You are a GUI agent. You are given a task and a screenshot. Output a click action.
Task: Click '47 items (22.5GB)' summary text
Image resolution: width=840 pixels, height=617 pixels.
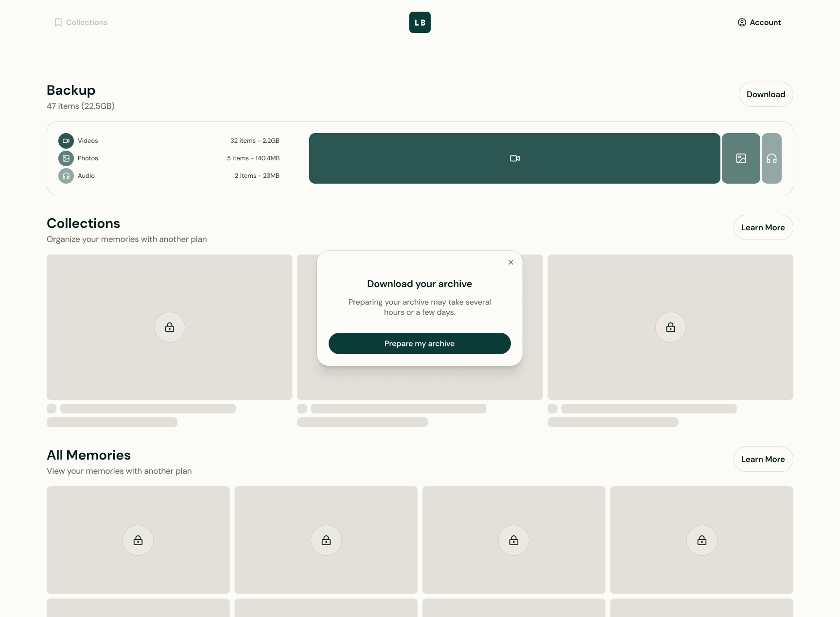(81, 106)
